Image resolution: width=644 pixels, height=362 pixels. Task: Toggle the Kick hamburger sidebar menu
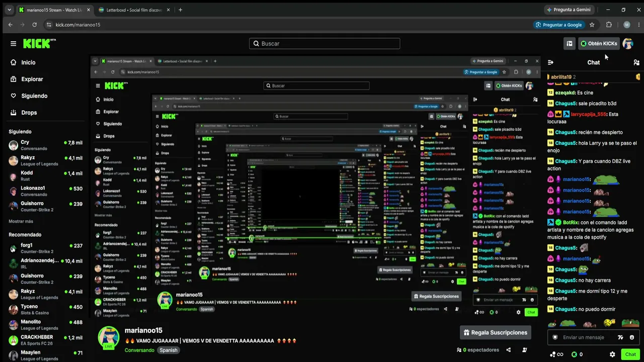point(13,43)
